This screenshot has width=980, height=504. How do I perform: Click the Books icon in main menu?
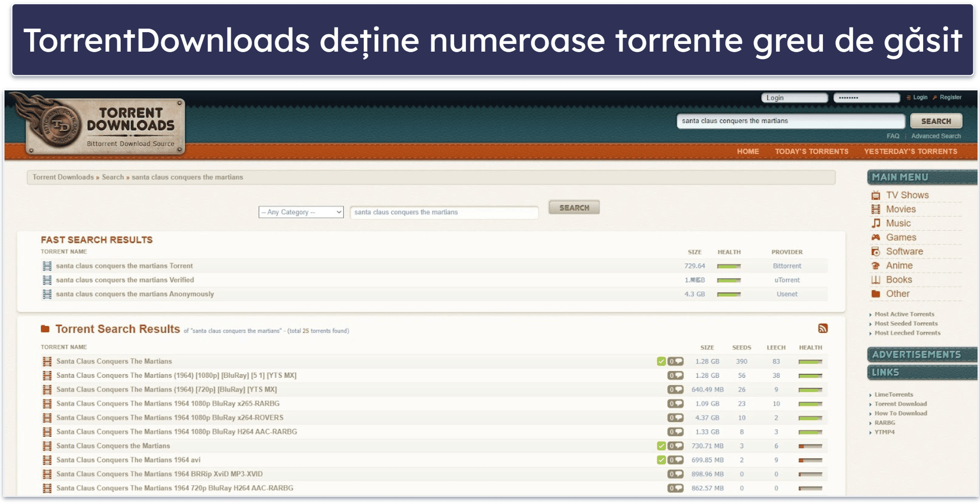[876, 280]
